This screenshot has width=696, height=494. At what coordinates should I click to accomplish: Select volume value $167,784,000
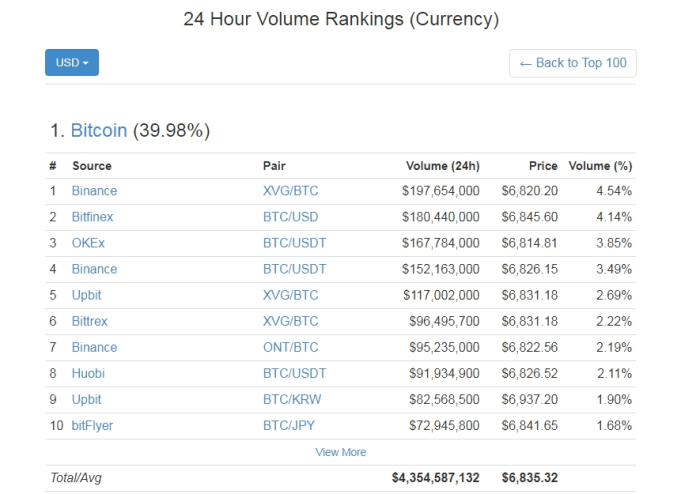pos(441,243)
